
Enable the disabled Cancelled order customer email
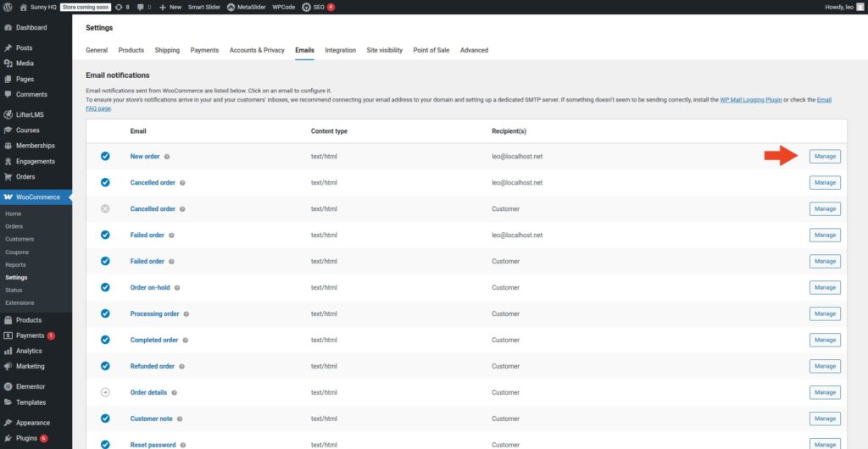pos(105,209)
